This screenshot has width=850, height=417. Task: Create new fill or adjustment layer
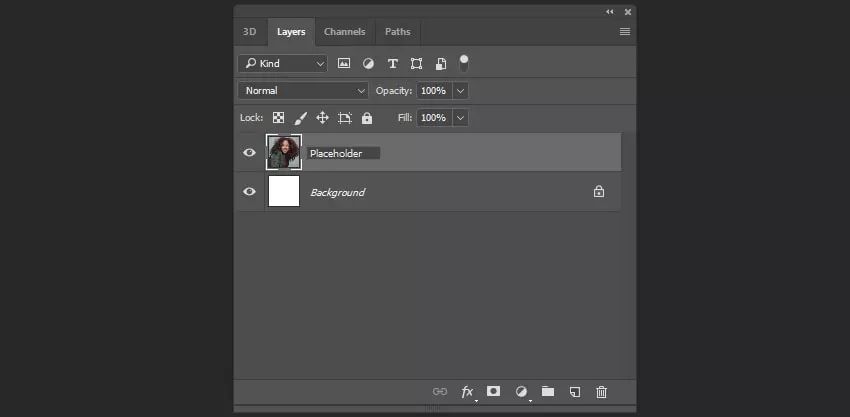point(521,392)
